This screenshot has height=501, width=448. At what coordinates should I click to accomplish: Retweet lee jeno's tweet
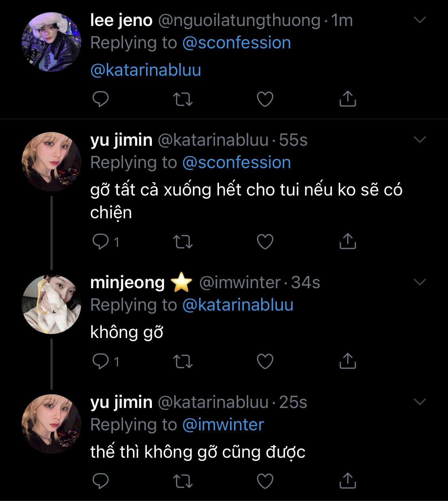[x=183, y=99]
